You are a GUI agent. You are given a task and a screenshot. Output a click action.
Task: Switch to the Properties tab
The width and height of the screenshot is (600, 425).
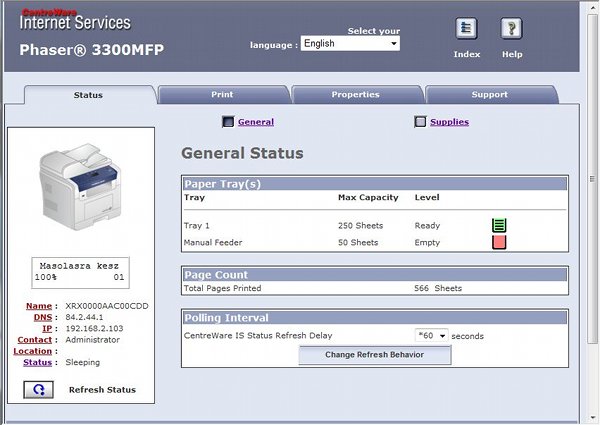(x=355, y=94)
